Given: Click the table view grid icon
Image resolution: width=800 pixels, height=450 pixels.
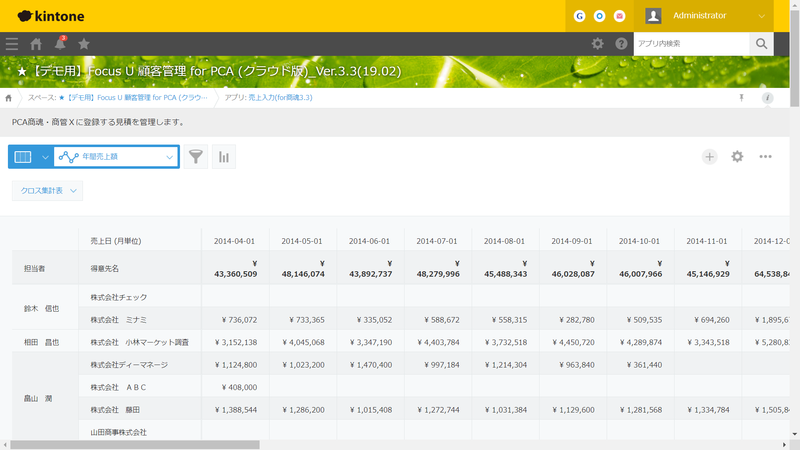Looking at the screenshot, I should click(x=23, y=157).
